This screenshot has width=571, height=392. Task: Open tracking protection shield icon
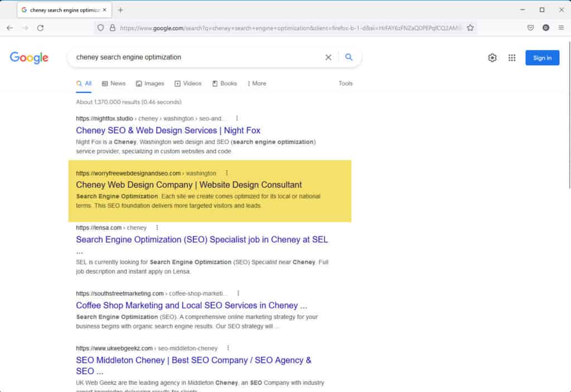pyautogui.click(x=100, y=28)
